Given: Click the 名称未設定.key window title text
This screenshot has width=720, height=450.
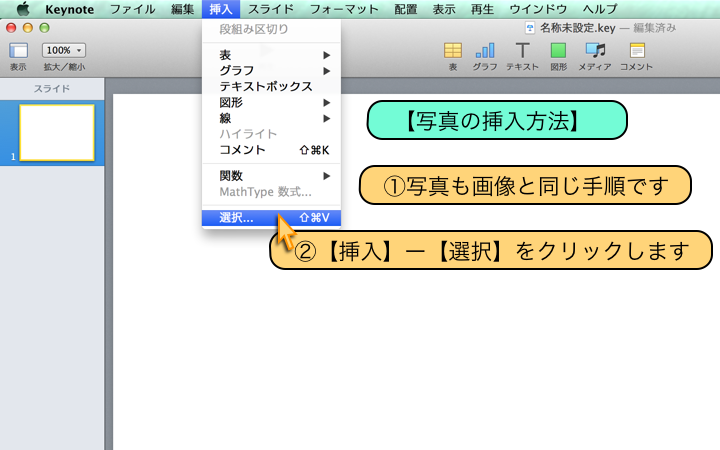Looking at the screenshot, I should coord(578,28).
